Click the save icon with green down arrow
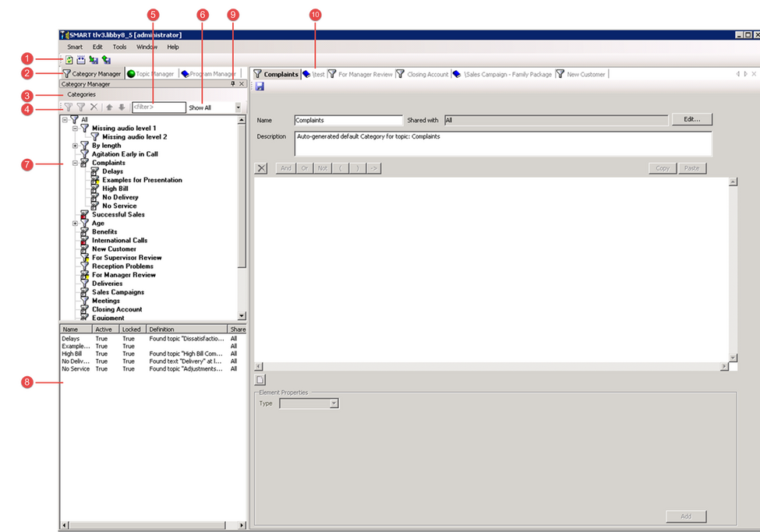 click(x=94, y=60)
